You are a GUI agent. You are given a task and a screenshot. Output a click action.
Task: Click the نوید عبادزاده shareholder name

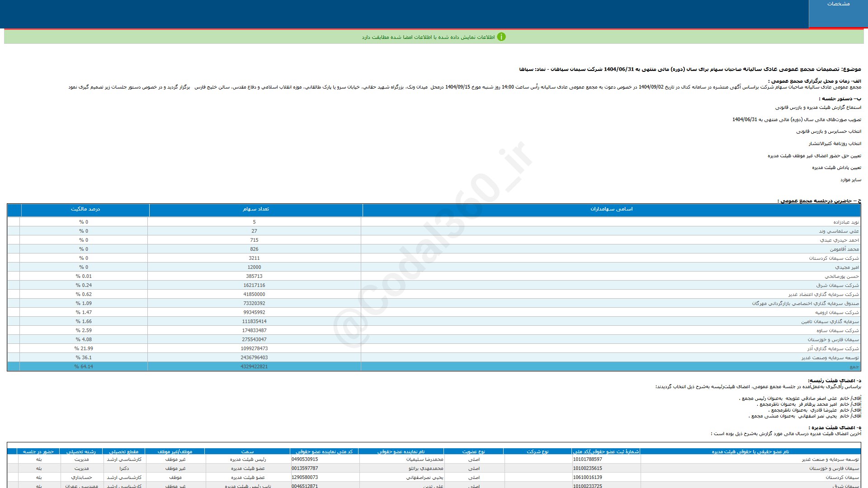[x=846, y=222]
